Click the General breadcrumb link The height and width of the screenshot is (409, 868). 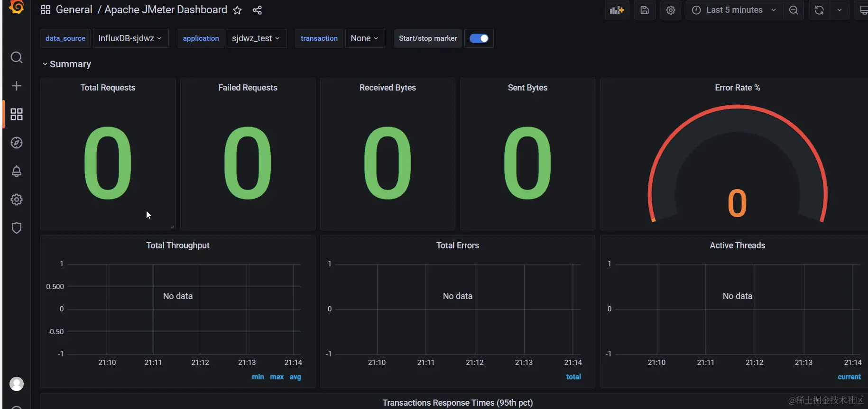pos(74,10)
